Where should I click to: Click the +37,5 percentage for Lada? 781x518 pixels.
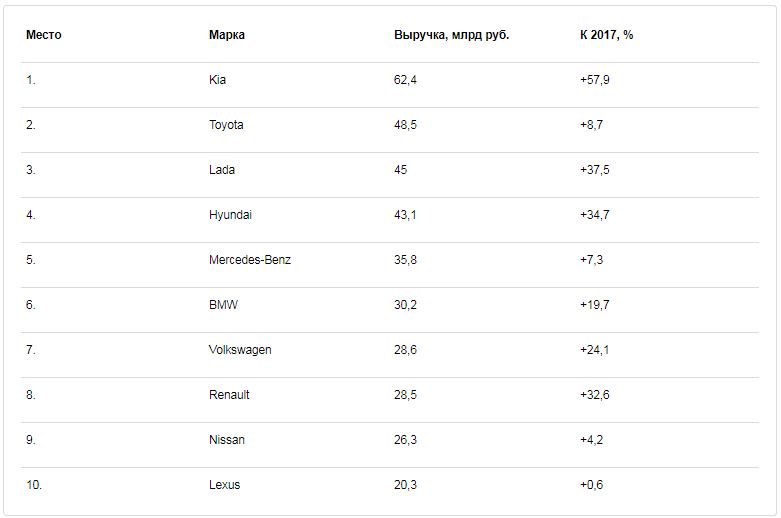(594, 170)
